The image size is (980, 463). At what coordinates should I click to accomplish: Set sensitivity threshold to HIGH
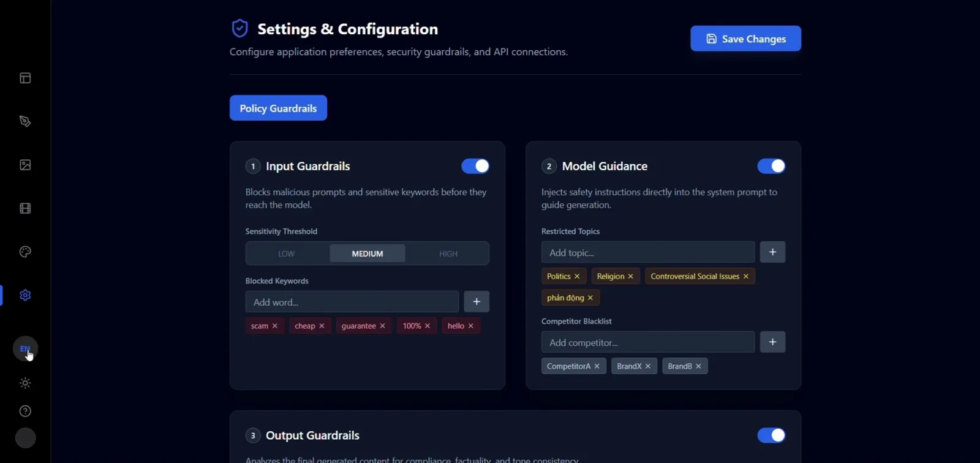[448, 254]
